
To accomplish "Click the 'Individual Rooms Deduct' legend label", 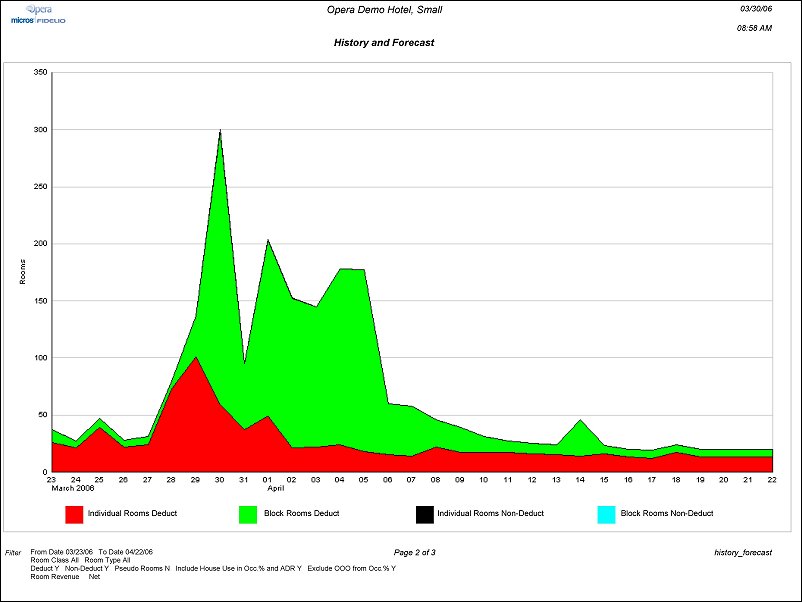I will click(130, 514).
